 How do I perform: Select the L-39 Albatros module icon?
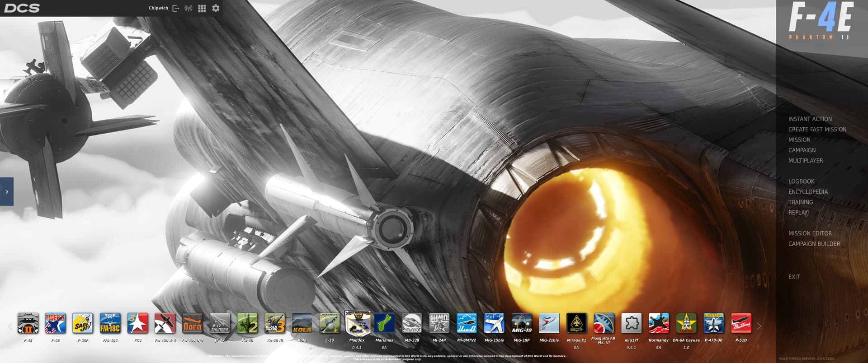pyautogui.click(x=330, y=323)
